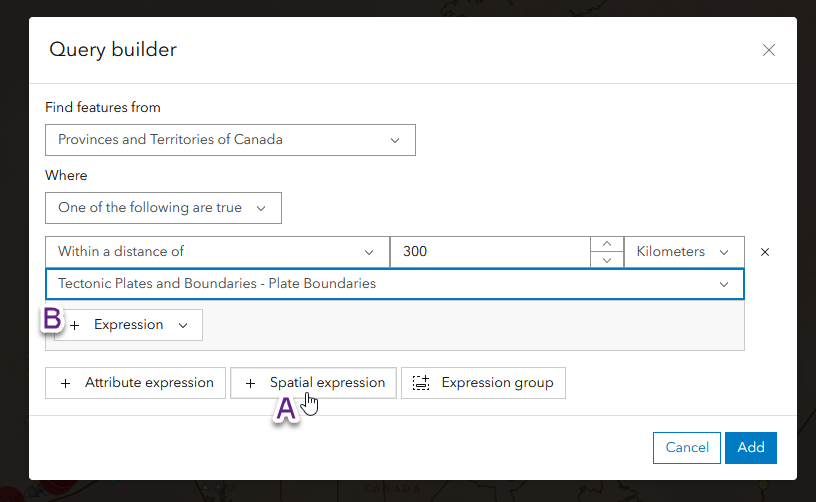
Task: Expand the Expression button chevron
Action: pos(183,325)
